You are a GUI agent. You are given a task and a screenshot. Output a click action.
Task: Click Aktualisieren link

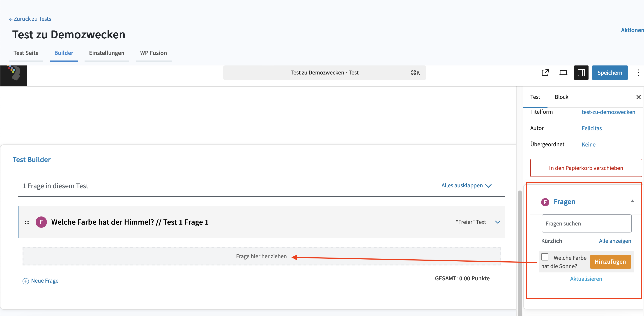click(586, 279)
